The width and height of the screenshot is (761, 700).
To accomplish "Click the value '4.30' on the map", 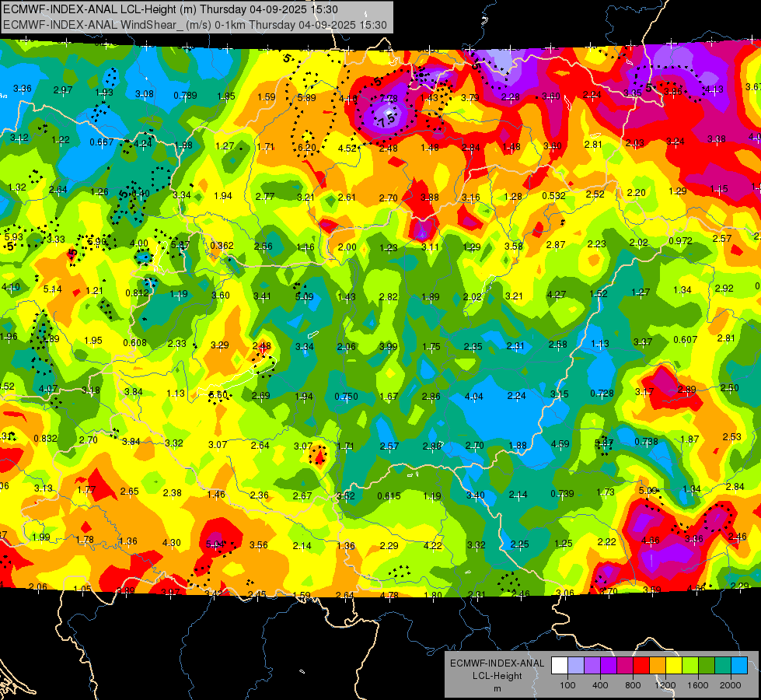I will (171, 543).
